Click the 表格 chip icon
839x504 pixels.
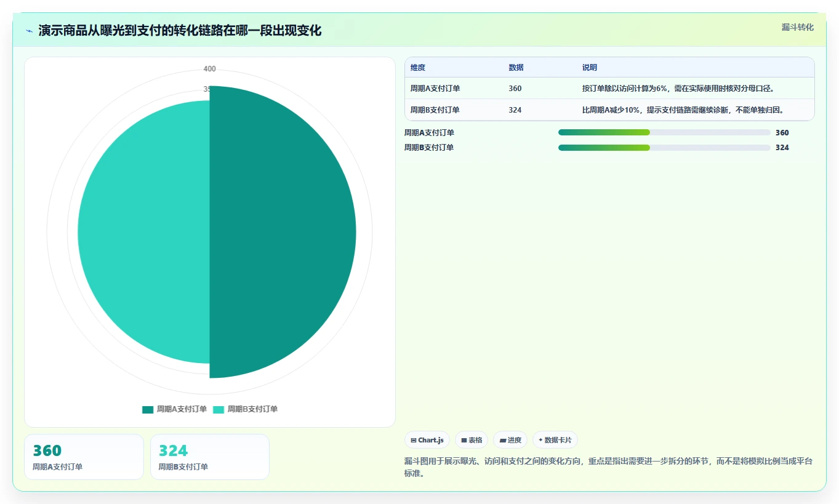(x=464, y=441)
